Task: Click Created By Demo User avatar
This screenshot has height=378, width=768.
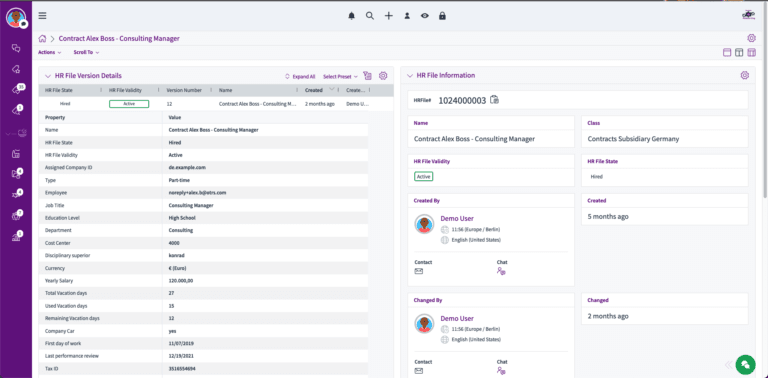Action: coord(424,224)
